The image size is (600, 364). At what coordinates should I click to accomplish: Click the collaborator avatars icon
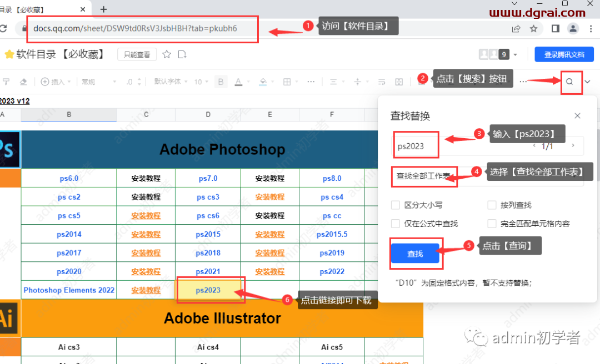tap(489, 54)
